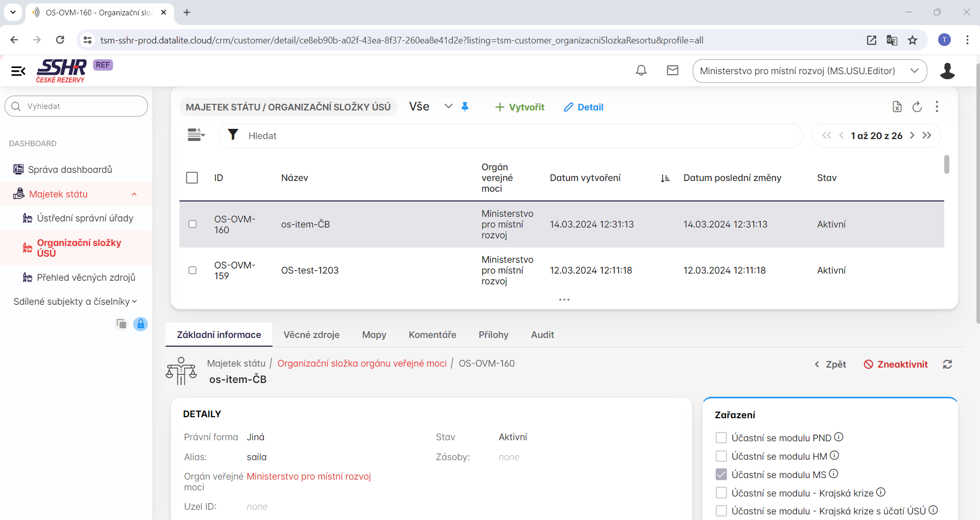
Task: Uncheck Účastní se modulu MS checkbox
Action: tap(721, 474)
